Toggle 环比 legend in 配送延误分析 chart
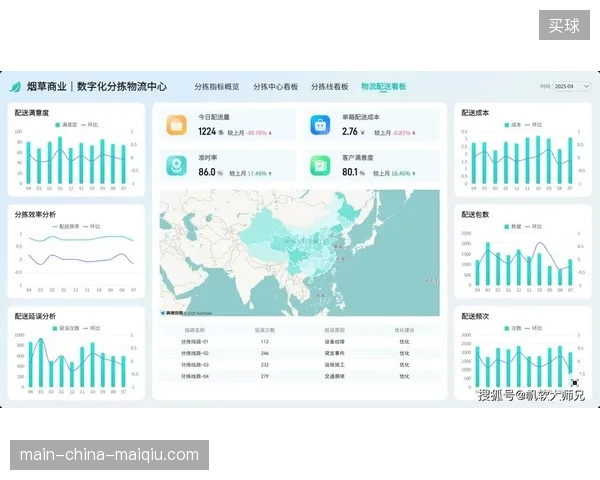 [91, 328]
